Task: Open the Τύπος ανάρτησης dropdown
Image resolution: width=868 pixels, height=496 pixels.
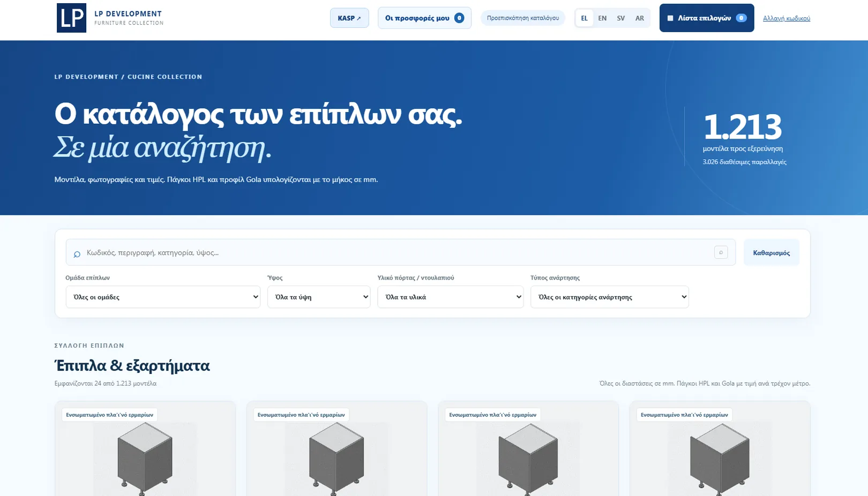Action: tap(610, 297)
